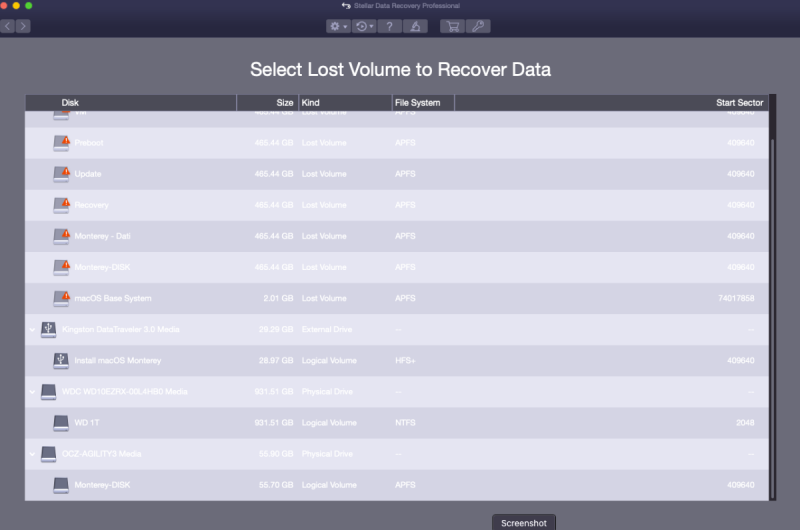This screenshot has height=530, width=800.
Task: Click the HFS+ file system cell
Action: pyautogui.click(x=405, y=361)
